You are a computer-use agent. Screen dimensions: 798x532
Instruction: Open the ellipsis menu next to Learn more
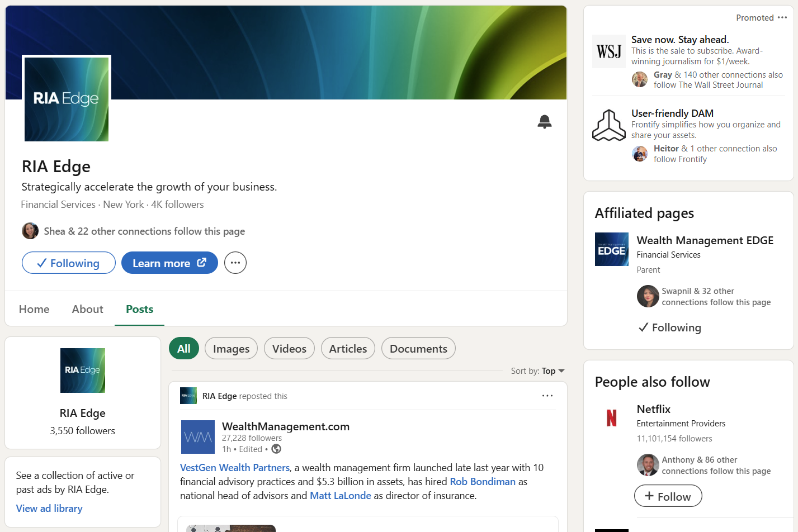pos(235,263)
